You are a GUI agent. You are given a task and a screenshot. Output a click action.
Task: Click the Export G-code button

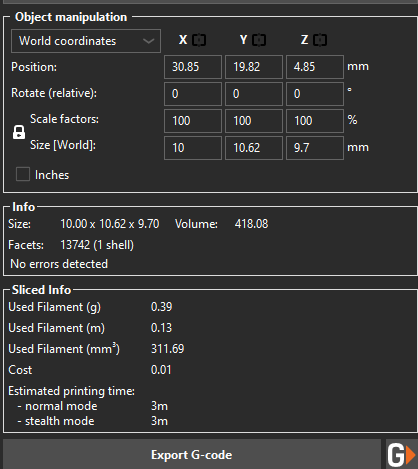(192, 455)
